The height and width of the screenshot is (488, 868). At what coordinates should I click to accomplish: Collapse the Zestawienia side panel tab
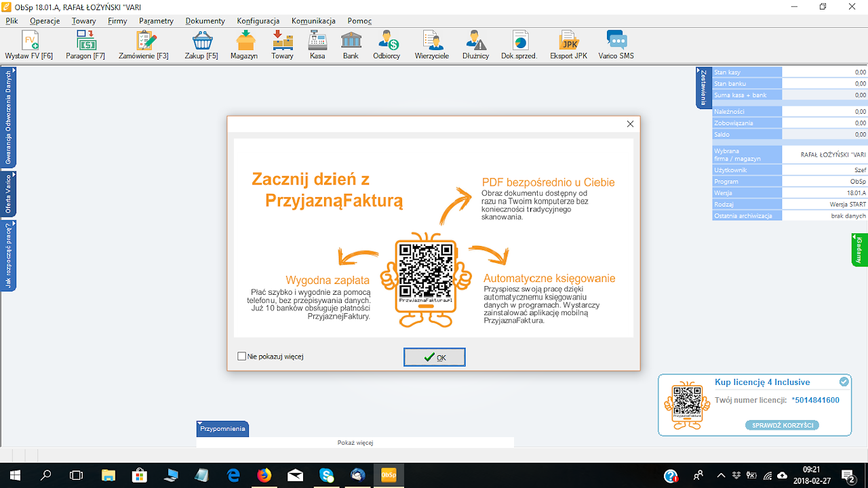[704, 87]
